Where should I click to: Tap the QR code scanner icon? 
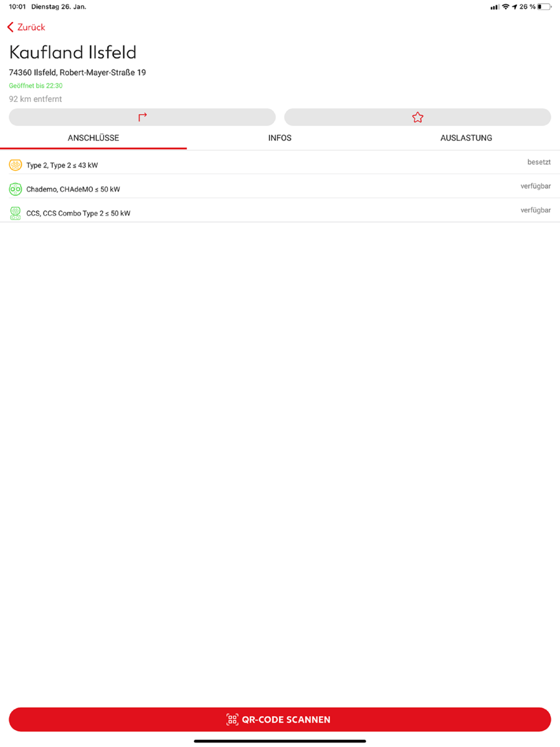(x=232, y=720)
